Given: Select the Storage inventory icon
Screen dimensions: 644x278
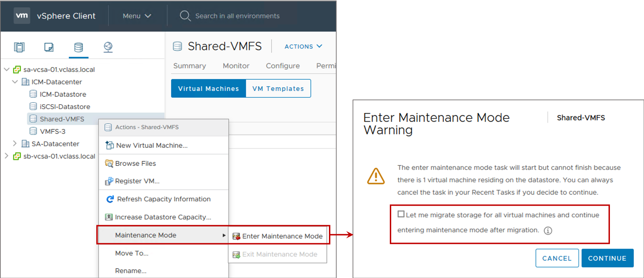Looking at the screenshot, I should (x=79, y=47).
